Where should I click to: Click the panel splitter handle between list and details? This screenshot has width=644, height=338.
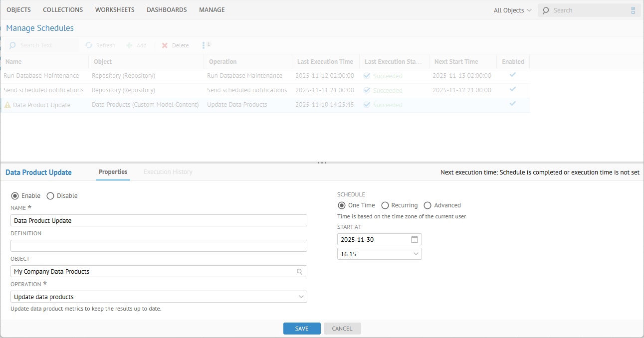pyautogui.click(x=322, y=163)
